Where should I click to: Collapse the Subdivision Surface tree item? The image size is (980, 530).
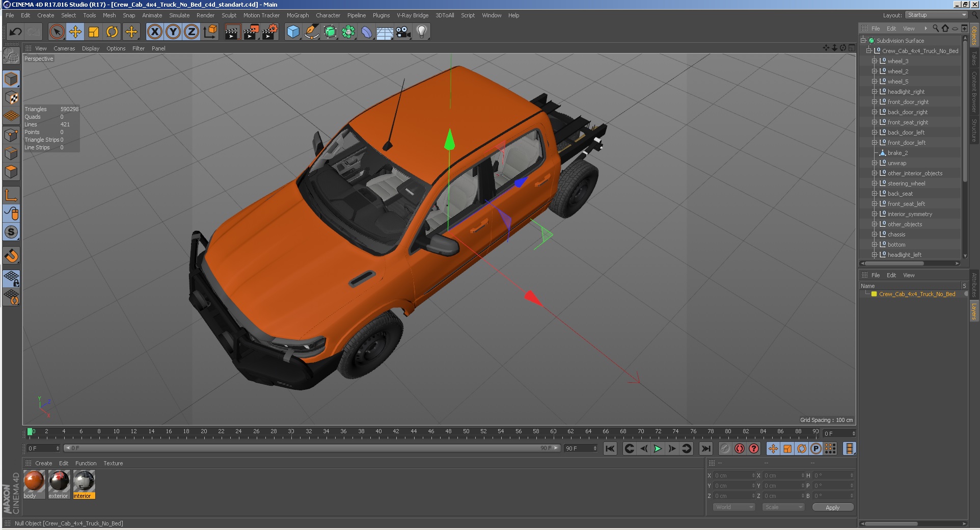[x=863, y=41]
